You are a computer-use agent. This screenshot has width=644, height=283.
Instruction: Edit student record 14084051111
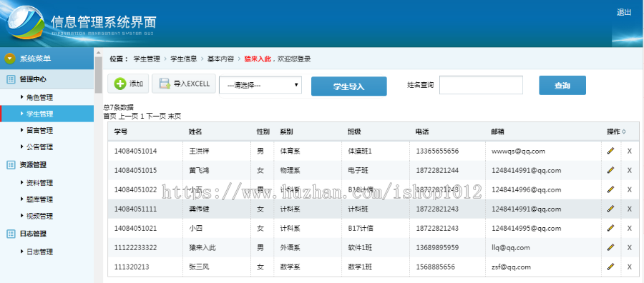tap(611, 209)
